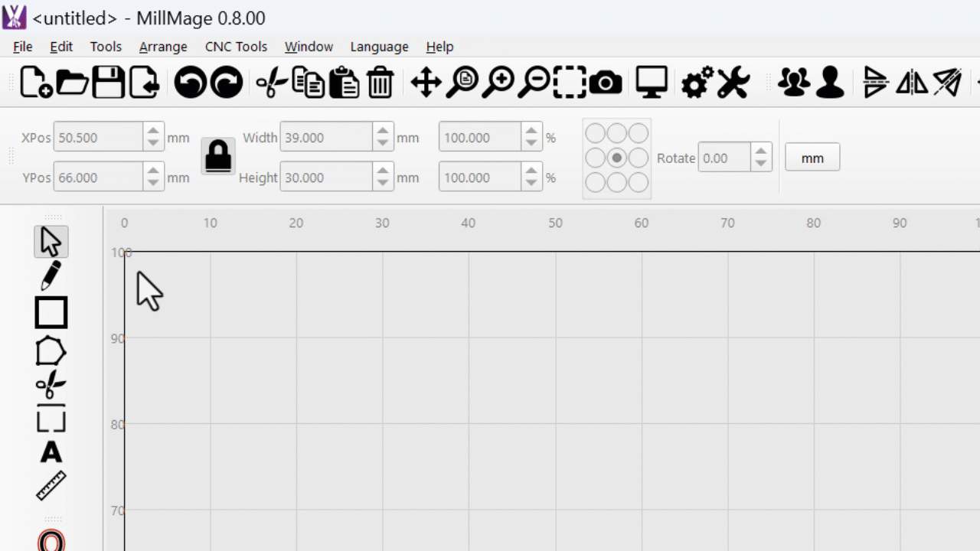Click the camera capture icon
980x551 pixels.
(606, 82)
